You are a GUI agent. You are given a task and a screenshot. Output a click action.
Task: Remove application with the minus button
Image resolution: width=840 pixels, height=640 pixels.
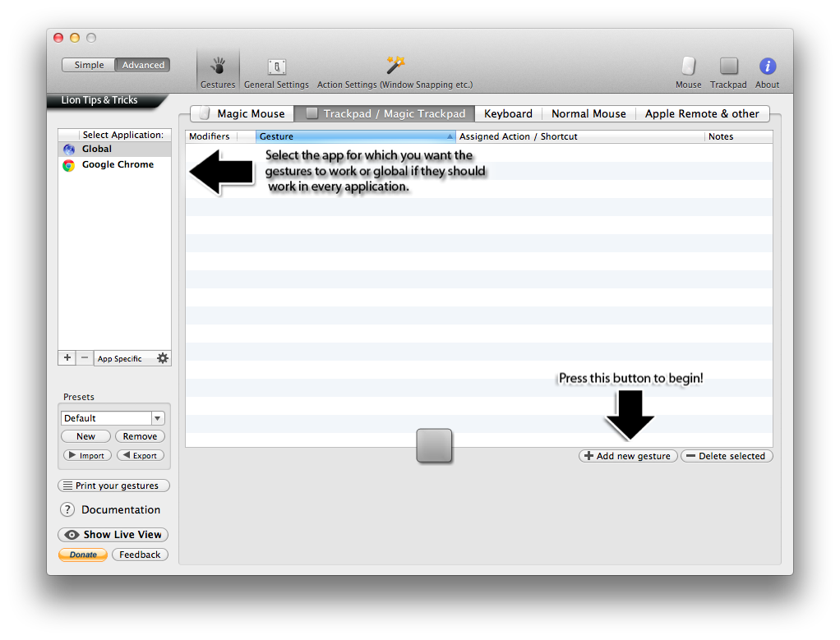tap(85, 358)
